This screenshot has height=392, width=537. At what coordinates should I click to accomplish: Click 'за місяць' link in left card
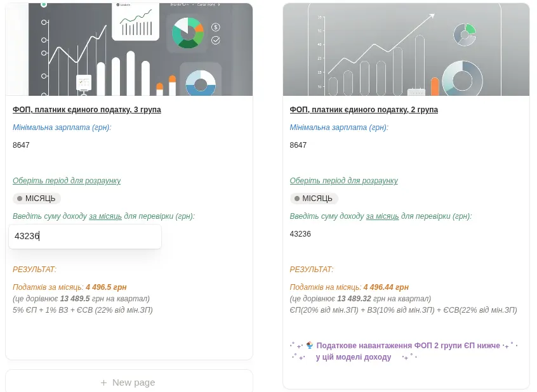(105, 216)
